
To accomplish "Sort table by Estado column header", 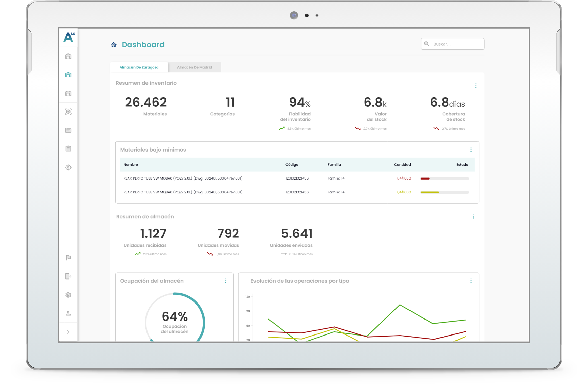I will click(x=462, y=165).
